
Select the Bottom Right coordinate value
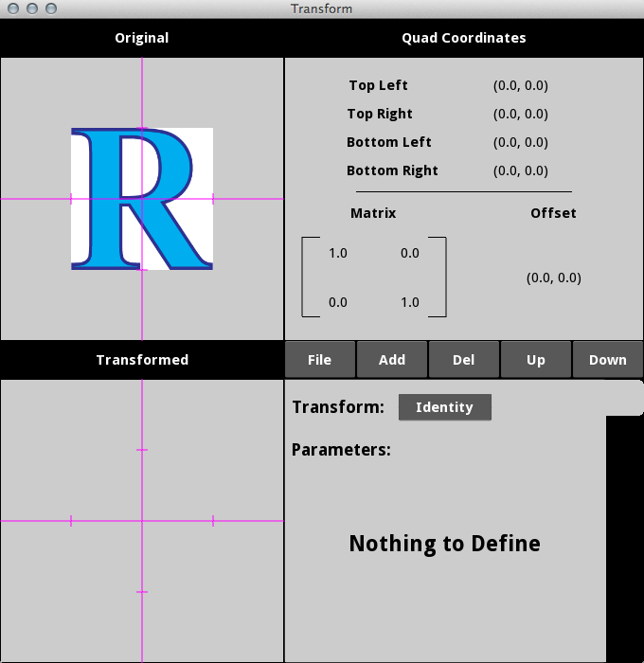[520, 171]
